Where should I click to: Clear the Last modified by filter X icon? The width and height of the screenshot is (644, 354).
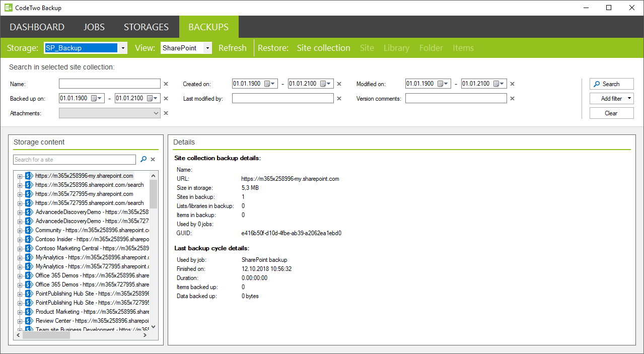(339, 99)
